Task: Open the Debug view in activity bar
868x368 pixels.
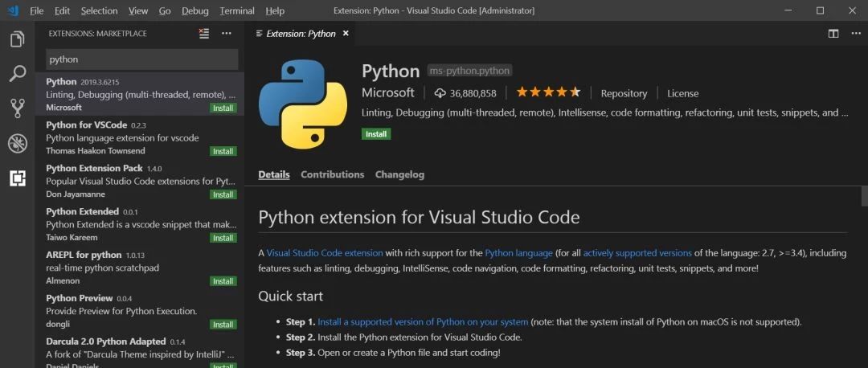Action: [17, 144]
